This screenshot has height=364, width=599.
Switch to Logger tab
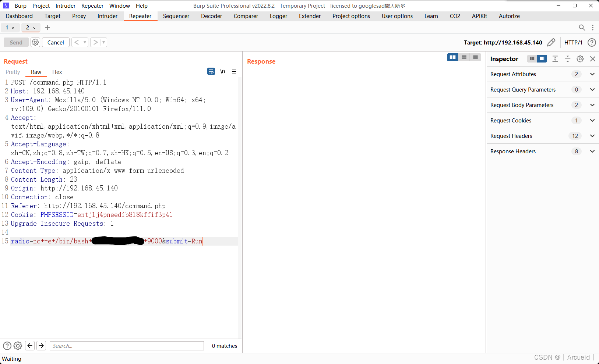[278, 16]
